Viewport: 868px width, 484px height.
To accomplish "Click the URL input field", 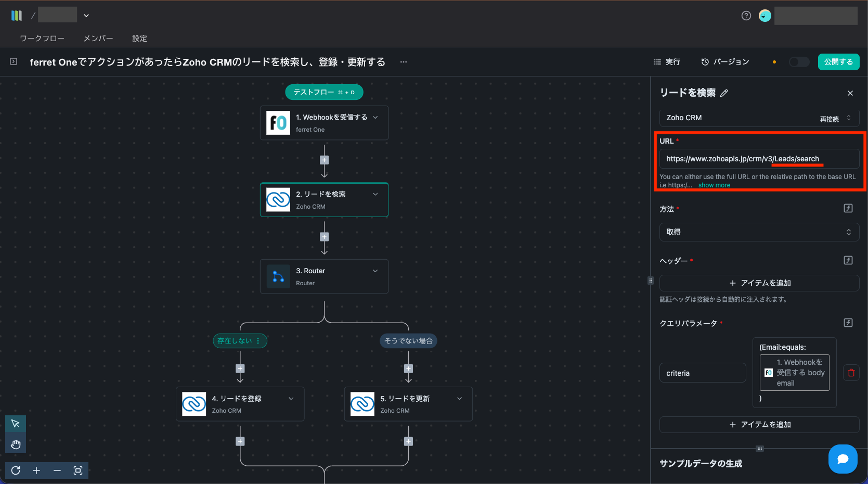I will tap(759, 159).
